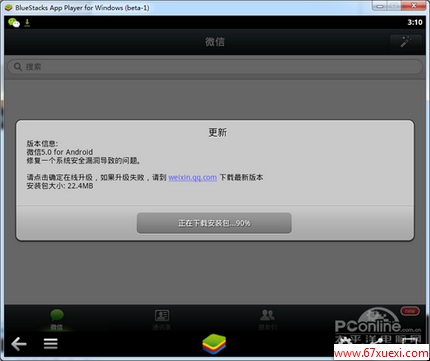Click the 3:10 clock in status bar

click(415, 22)
